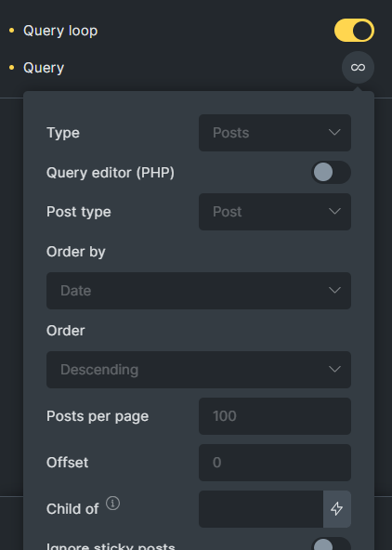
Task: Toggle Ignore sticky posts switch
Action: tap(331, 543)
